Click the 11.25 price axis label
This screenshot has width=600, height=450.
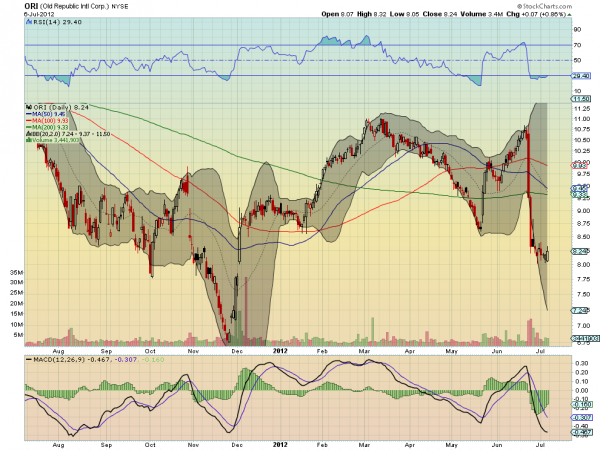coord(582,109)
